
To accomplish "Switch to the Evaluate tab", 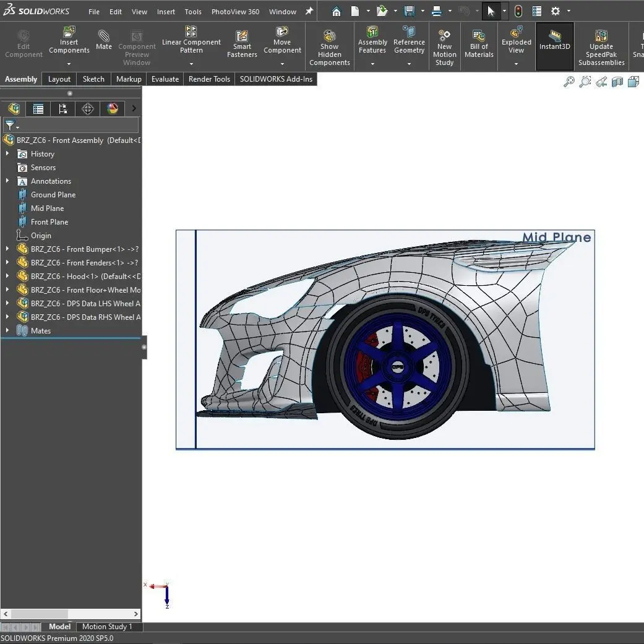I will pyautogui.click(x=165, y=79).
